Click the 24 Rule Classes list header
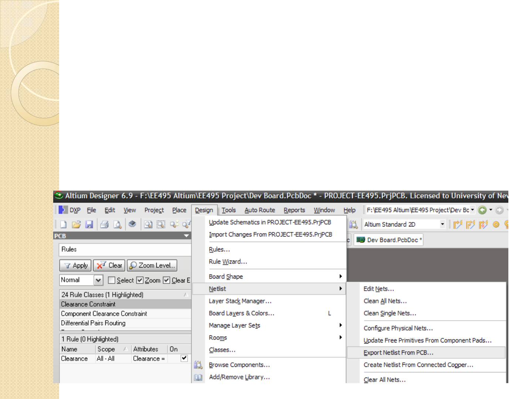Image resolution: width=532 pixels, height=399 pixels. point(125,294)
